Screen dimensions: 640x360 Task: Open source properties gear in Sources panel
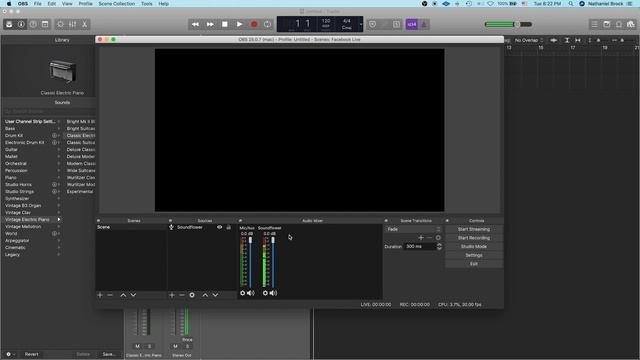coord(192,295)
